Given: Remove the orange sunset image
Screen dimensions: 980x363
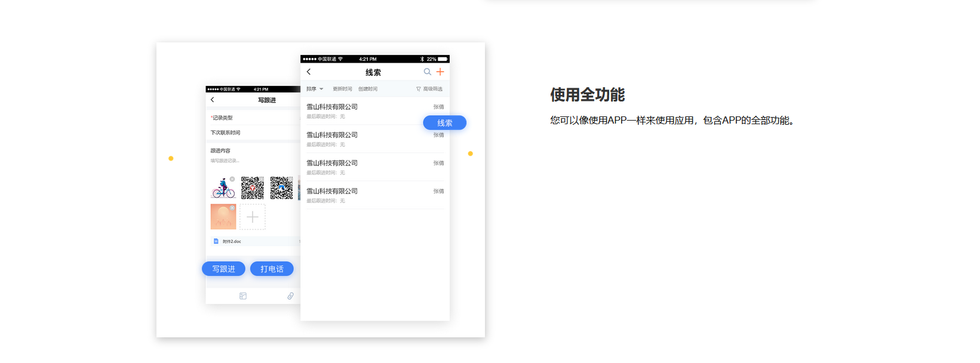Looking at the screenshot, I should (232, 208).
